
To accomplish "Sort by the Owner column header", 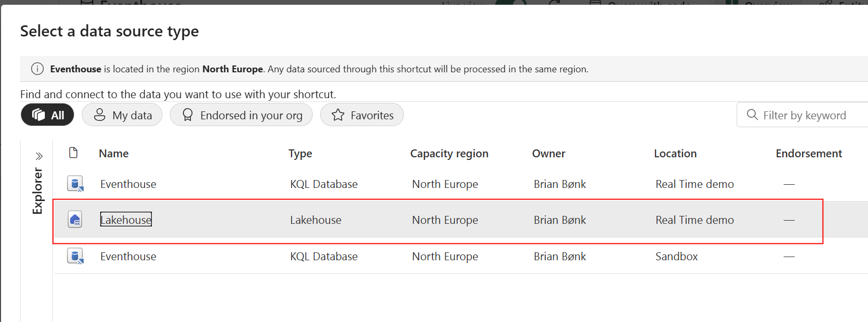I will click(x=548, y=154).
